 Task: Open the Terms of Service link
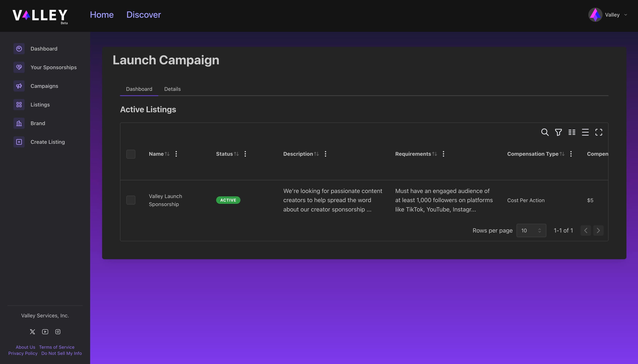(57, 347)
